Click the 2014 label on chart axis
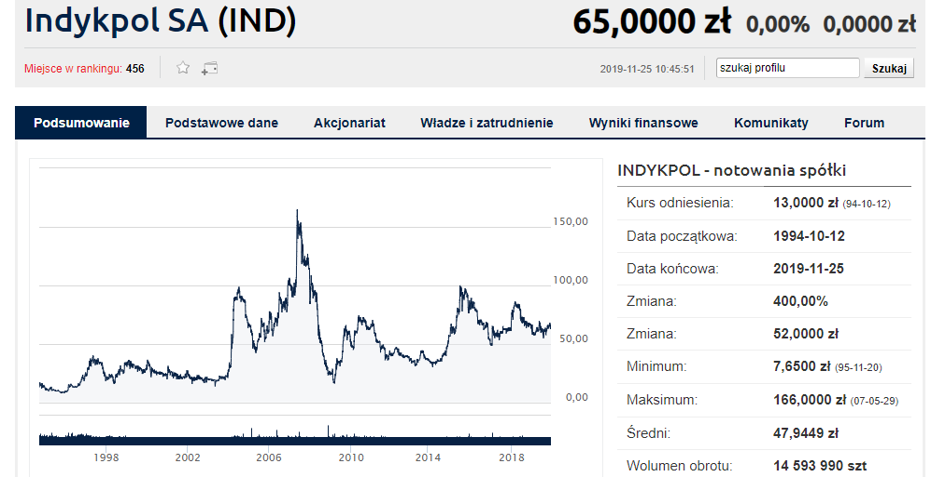The width and height of the screenshot is (945, 477). click(x=428, y=458)
